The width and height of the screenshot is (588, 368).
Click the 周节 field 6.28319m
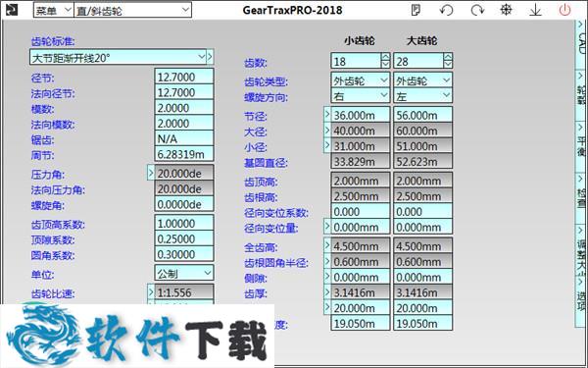click(184, 154)
